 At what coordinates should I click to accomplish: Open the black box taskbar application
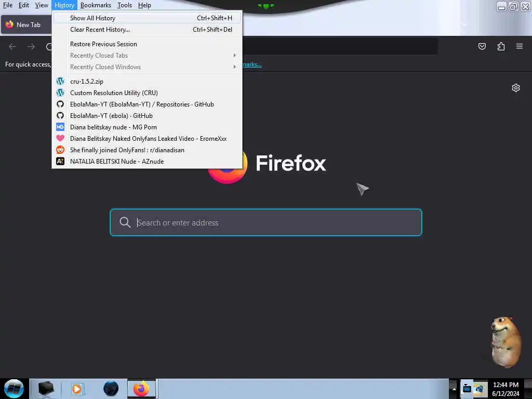pos(46,389)
